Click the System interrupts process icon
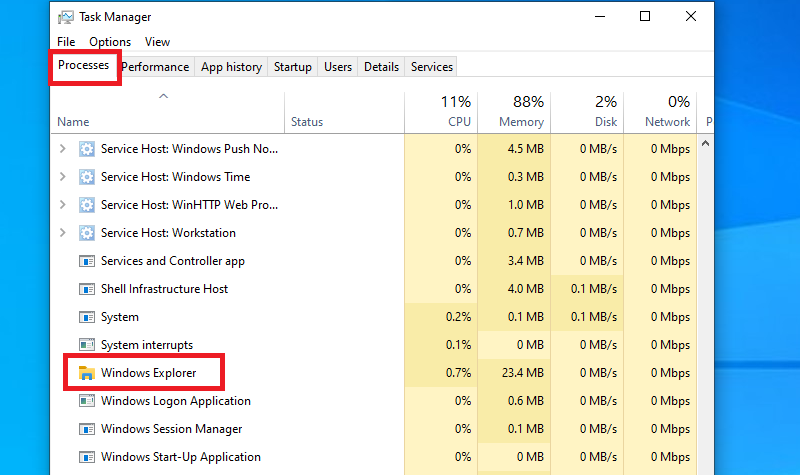Screen dimensions: 800x475 [87, 345]
